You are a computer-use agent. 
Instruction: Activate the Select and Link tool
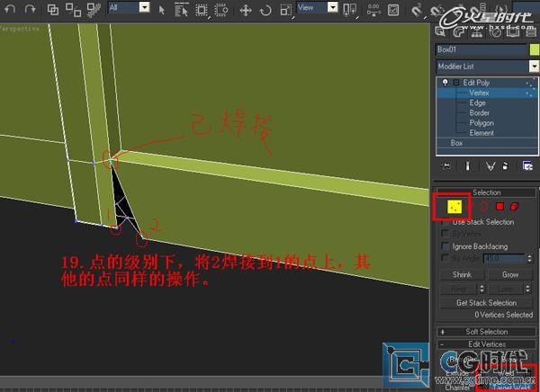(x=53, y=10)
